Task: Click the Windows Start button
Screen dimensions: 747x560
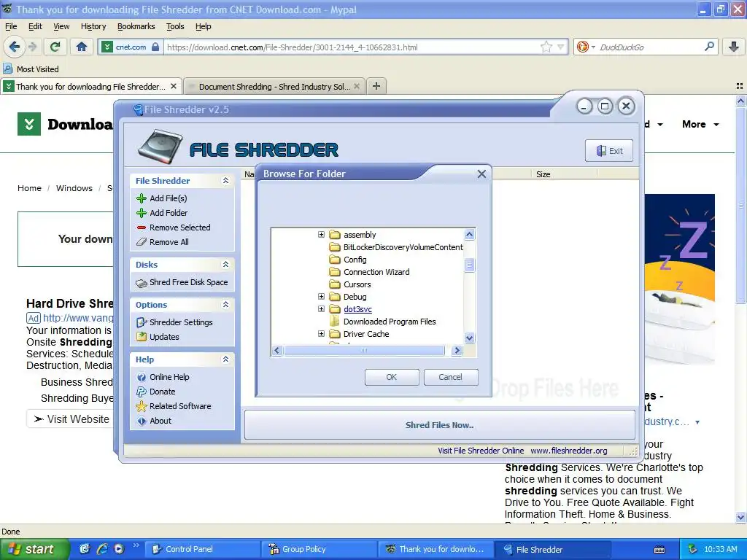Action: pyautogui.click(x=34, y=549)
